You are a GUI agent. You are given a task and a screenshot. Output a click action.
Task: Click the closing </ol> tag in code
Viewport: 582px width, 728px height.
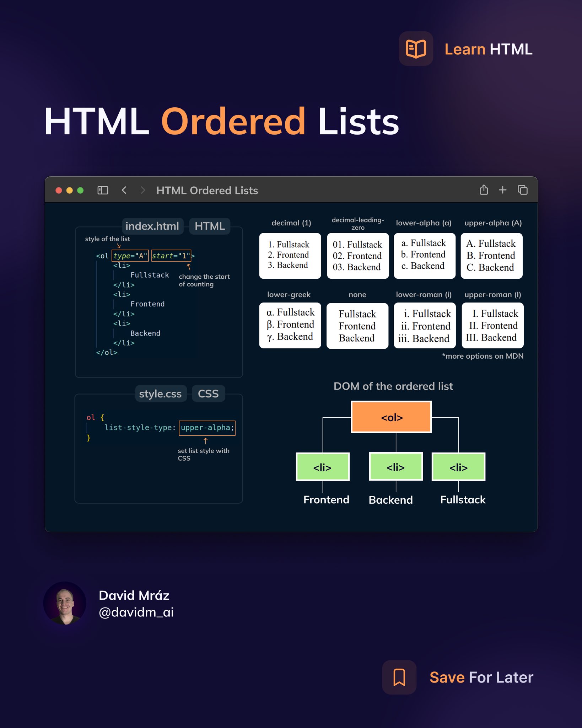[x=107, y=352]
